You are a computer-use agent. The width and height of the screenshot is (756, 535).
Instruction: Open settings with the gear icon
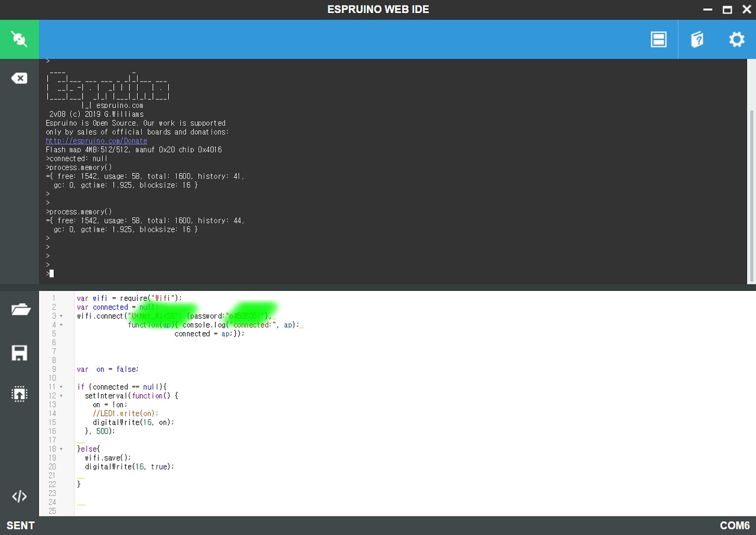coord(737,40)
